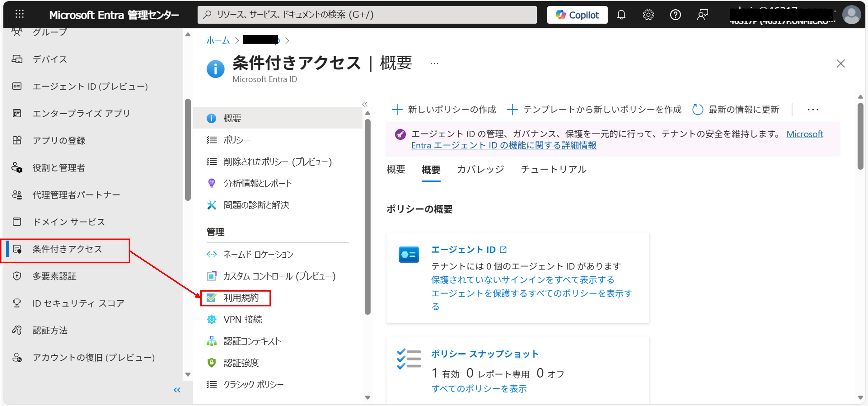Open the toolbar more options ellipsis
Screen dimensions: 868x406
(x=813, y=109)
